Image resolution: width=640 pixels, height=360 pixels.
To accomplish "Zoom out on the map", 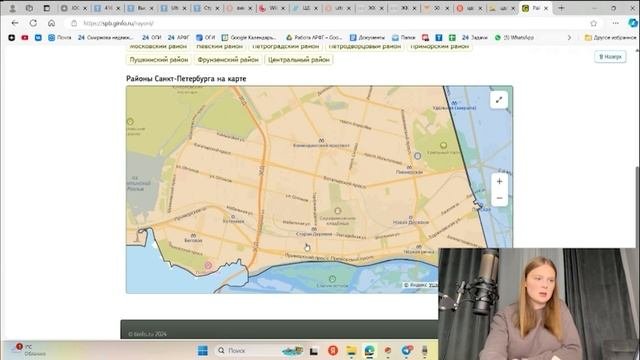I will coord(499,198).
